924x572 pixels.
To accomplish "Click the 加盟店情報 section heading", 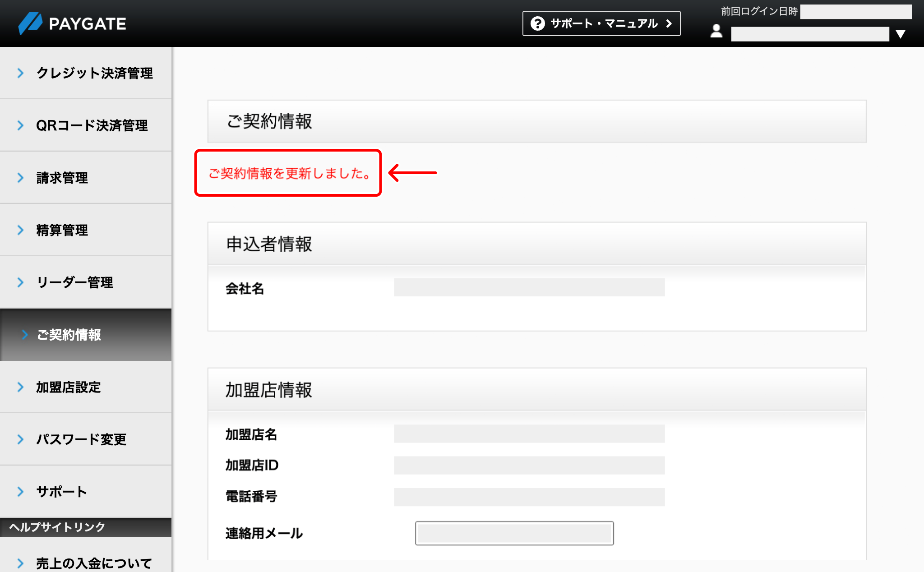I will 269,390.
